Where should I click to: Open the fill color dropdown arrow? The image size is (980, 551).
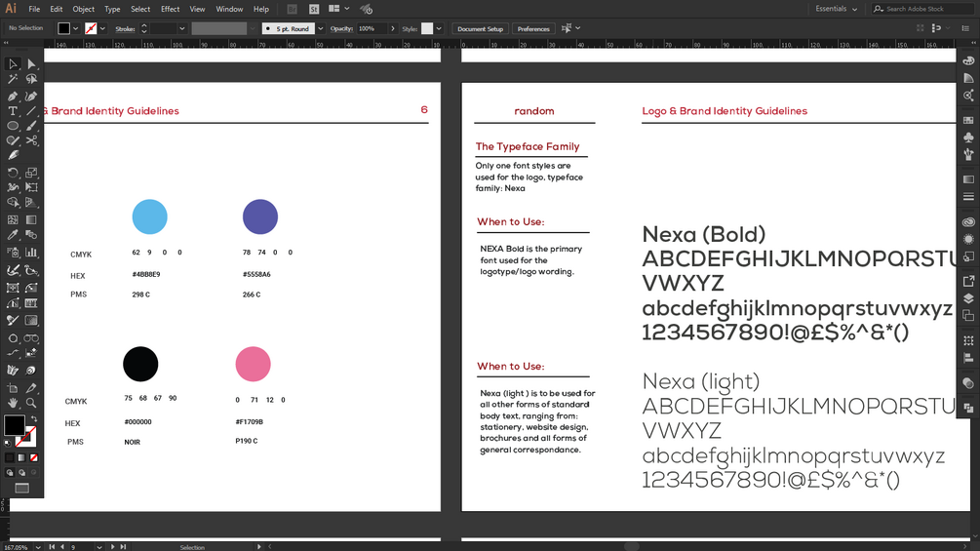point(76,28)
